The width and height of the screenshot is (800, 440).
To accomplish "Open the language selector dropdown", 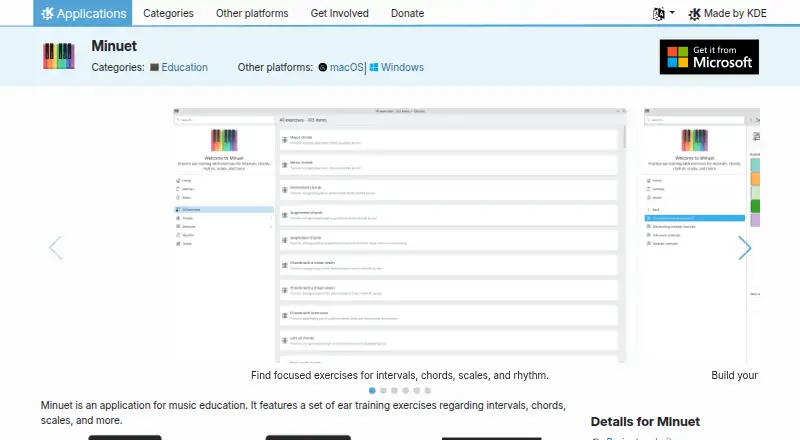I will [x=663, y=13].
